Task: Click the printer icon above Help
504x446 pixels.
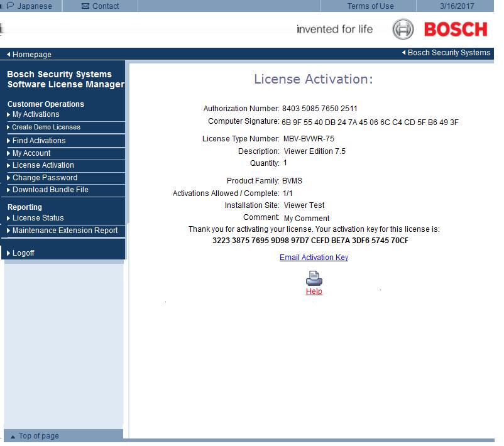Action: point(314,278)
